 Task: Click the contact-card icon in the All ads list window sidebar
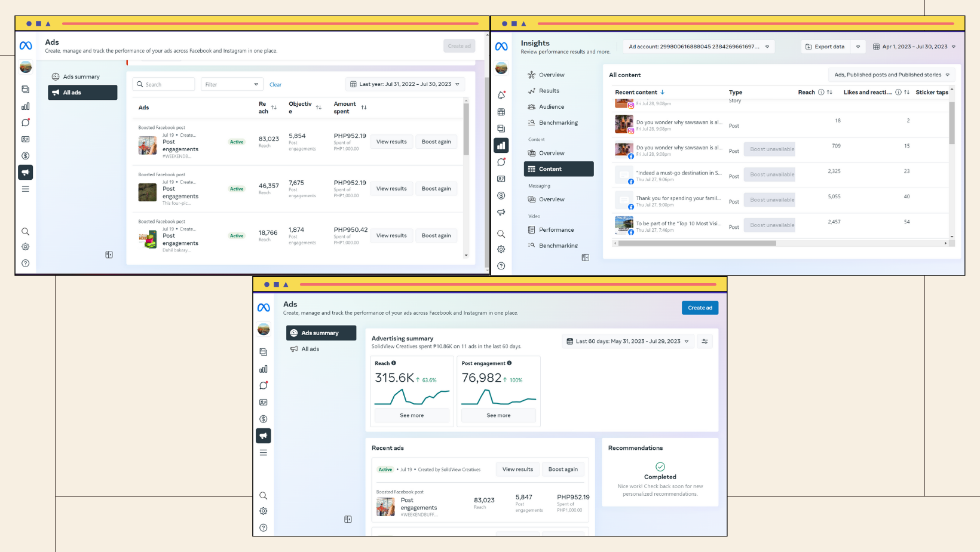(25, 139)
